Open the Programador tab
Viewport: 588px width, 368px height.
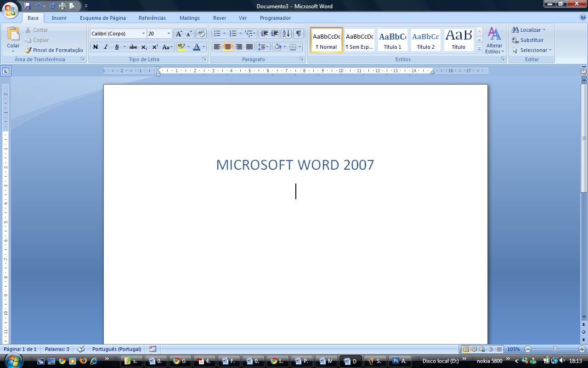[275, 18]
